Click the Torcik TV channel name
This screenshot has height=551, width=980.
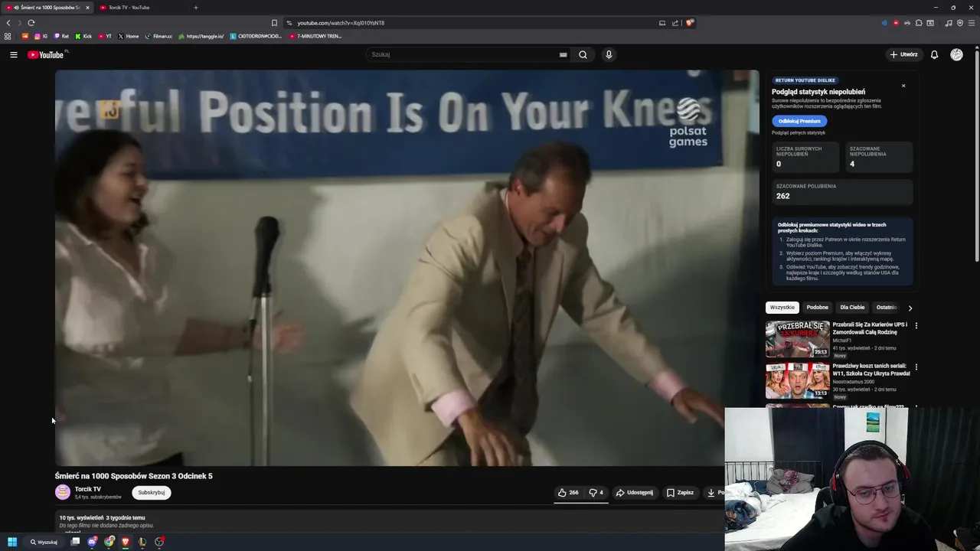(x=87, y=489)
